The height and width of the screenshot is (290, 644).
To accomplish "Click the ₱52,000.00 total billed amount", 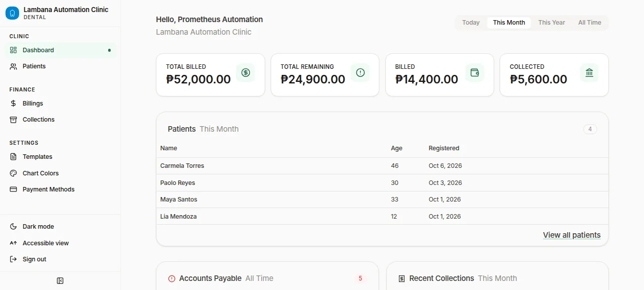I will (x=198, y=79).
